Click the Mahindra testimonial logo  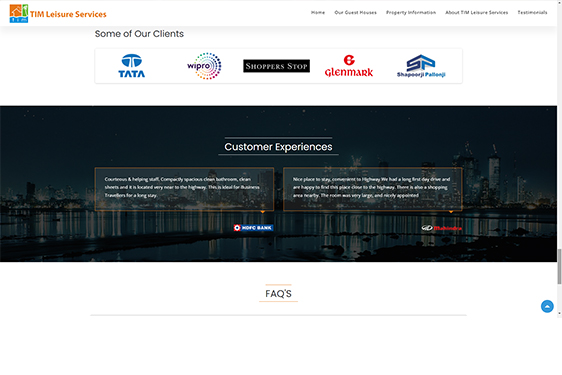point(442,228)
